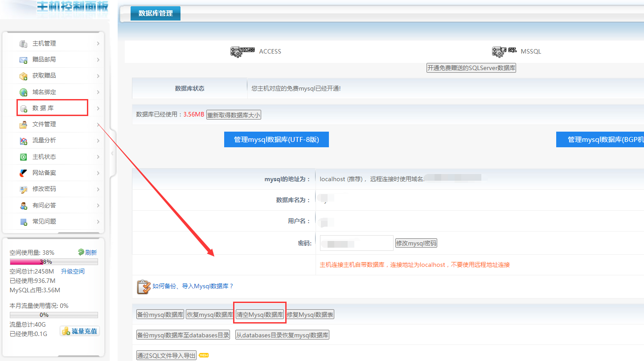Click the 赠品邮局 envelope icon
This screenshot has width=644, height=361.
(24, 60)
